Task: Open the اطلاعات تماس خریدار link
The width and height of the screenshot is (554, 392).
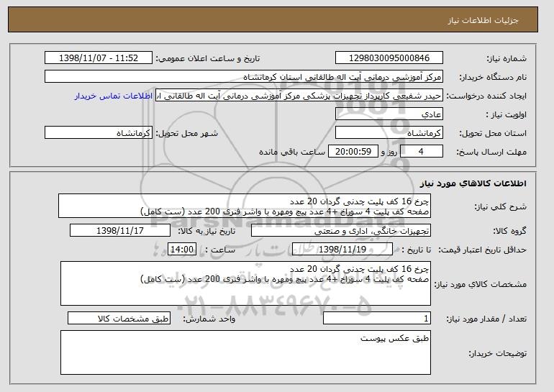Action: coord(114,96)
